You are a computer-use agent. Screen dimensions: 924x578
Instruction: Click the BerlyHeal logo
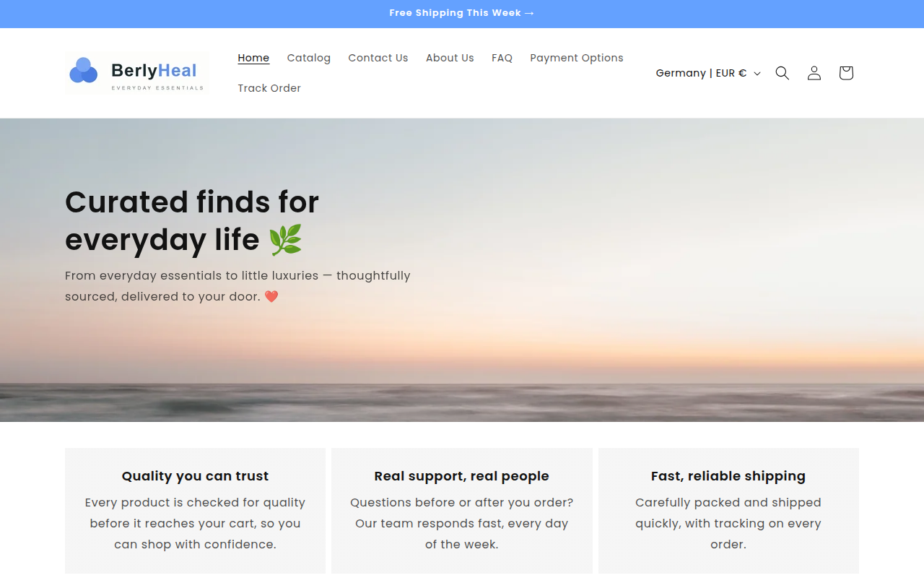coord(136,73)
